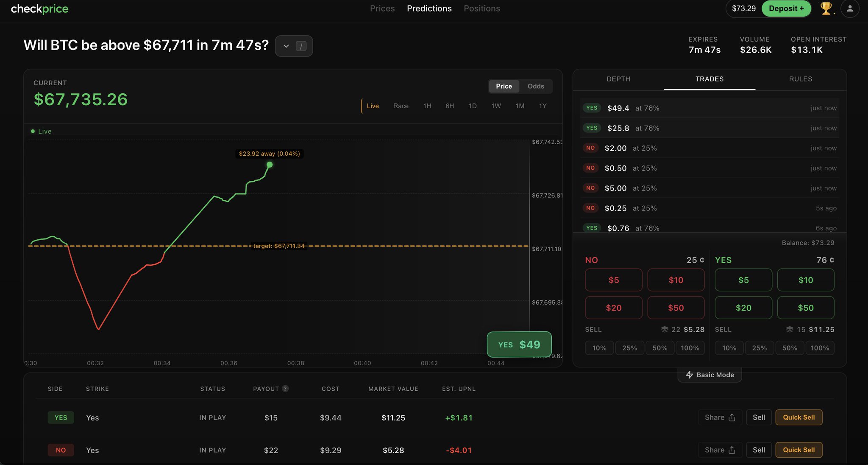Viewport: 868px width, 465px height.
Task: Switch to the DEPTH tab
Action: [618, 79]
